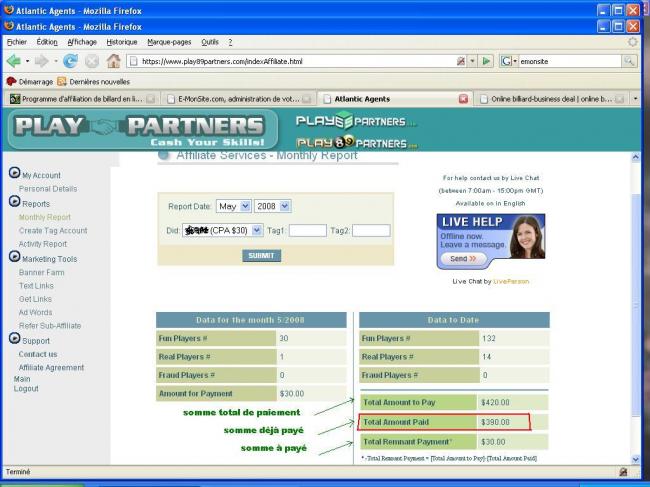
Task: Switch to E-MonSite.com administration tab
Action: click(238, 99)
